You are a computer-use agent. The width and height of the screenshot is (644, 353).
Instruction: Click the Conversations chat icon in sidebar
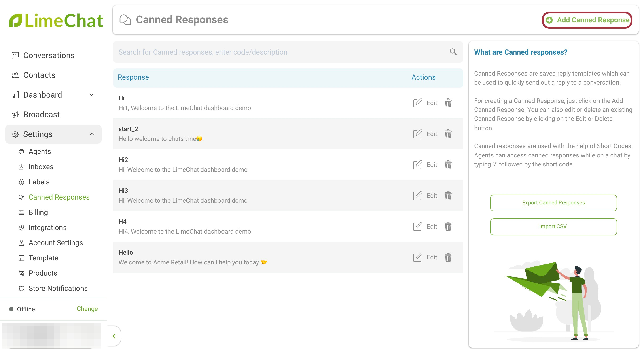[15, 55]
